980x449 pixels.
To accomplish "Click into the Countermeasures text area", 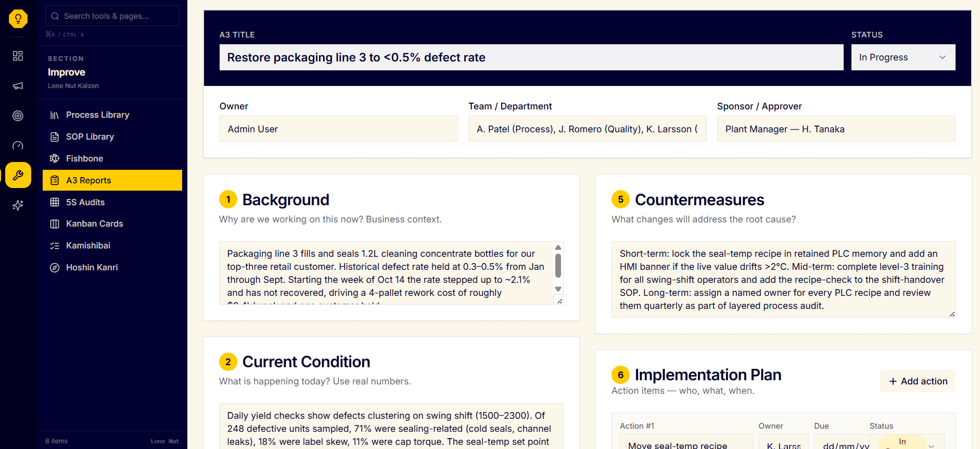I will [x=784, y=280].
